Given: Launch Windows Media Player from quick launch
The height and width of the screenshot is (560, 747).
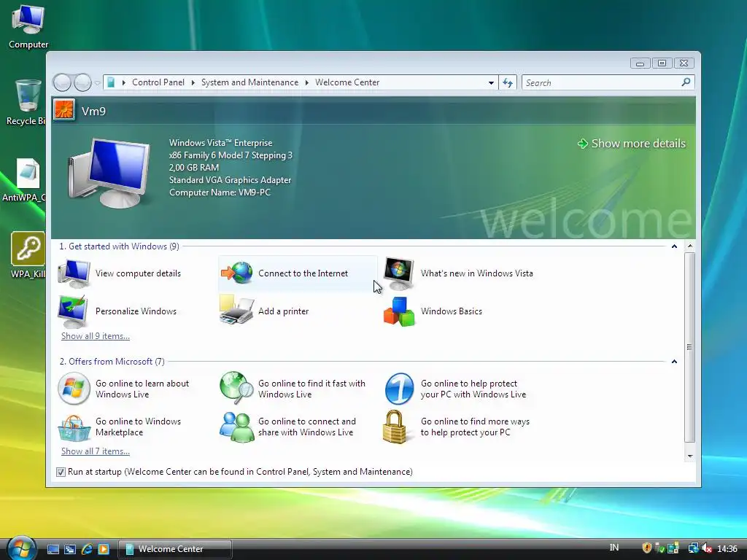Looking at the screenshot, I should pos(104,549).
